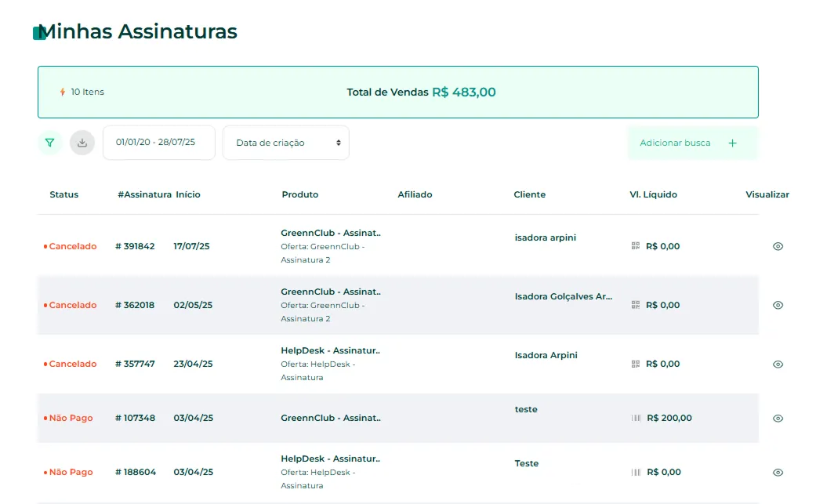Open the green filter funnel icon

[50, 143]
